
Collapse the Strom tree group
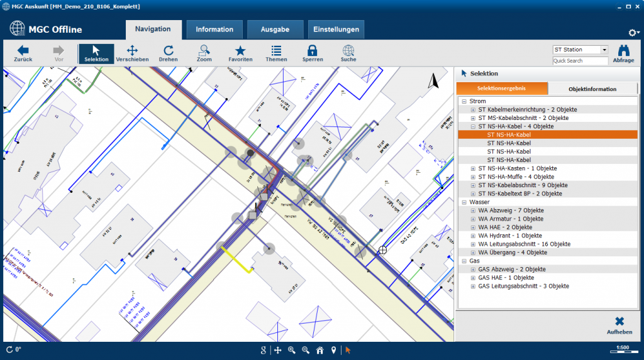click(x=464, y=101)
